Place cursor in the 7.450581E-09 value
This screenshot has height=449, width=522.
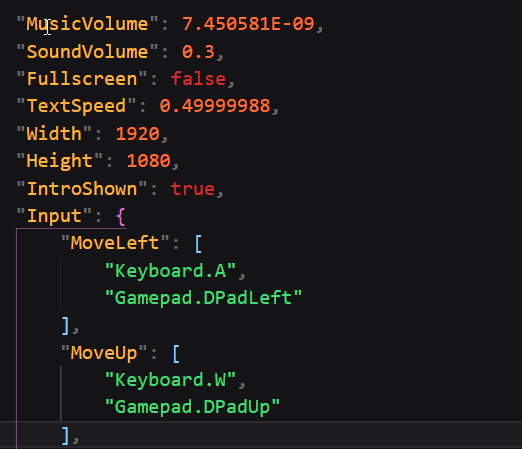pos(248,24)
